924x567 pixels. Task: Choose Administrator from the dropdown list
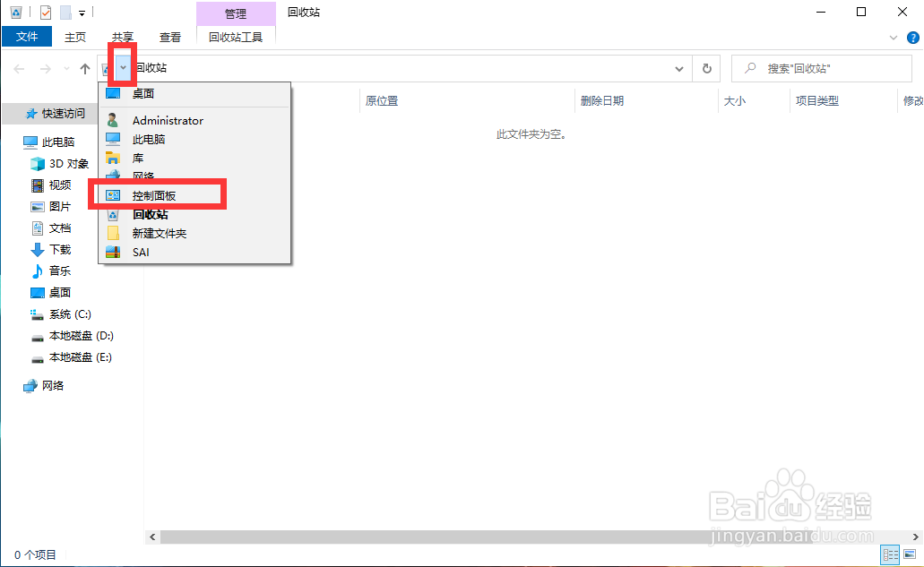[x=194, y=121]
